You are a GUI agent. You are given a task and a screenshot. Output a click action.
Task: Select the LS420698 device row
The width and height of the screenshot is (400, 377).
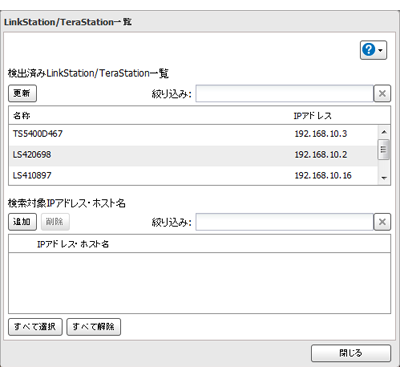194,155
